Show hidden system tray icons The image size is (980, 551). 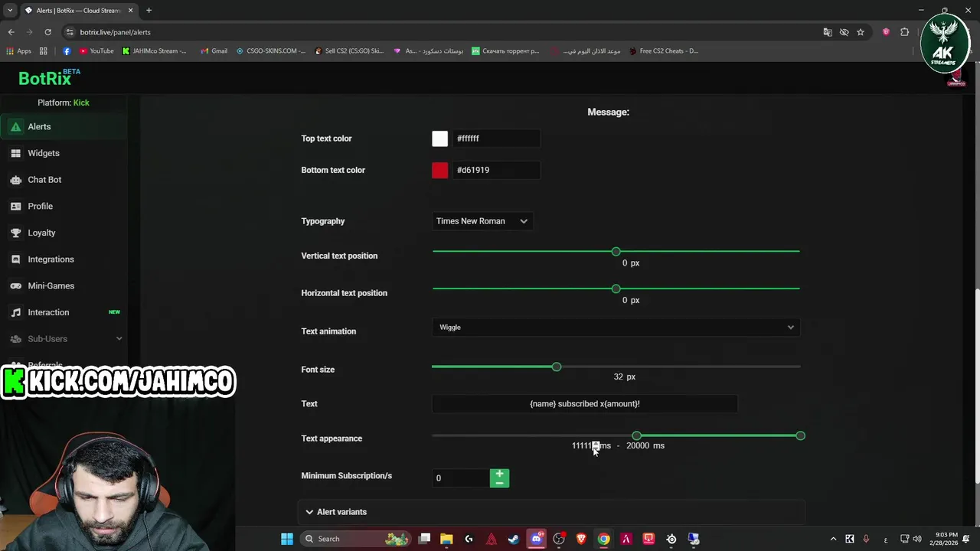[833, 539]
